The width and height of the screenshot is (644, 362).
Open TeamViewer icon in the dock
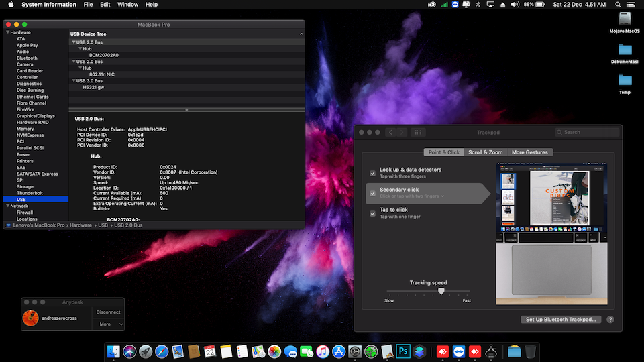(x=459, y=352)
